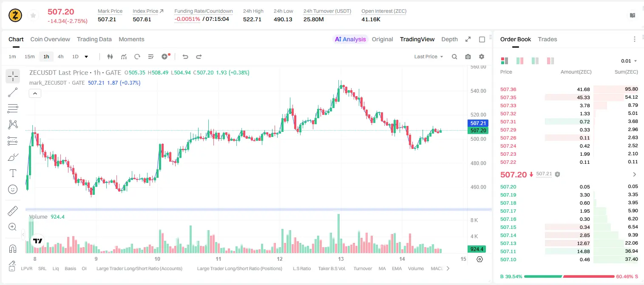
Task: Click the AI Analysis button
Action: click(x=350, y=39)
